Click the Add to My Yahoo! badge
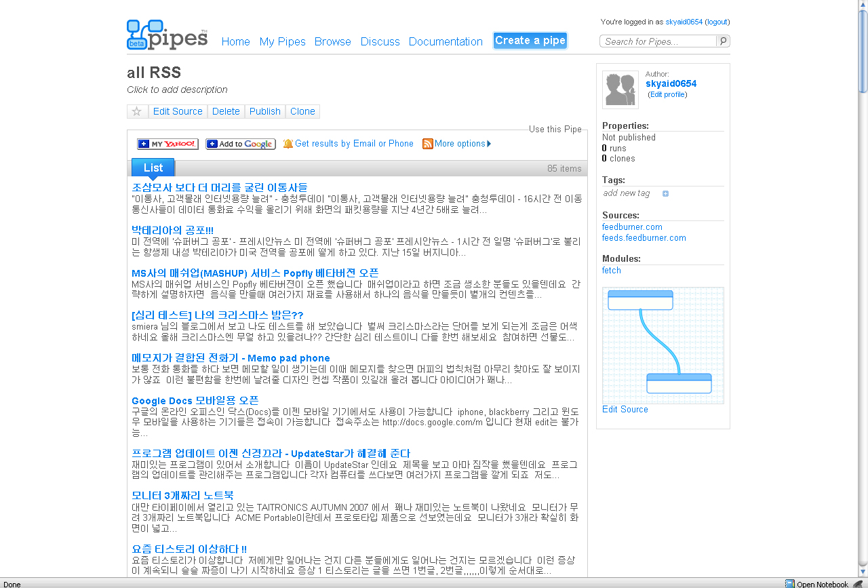The height and width of the screenshot is (588, 868). pyautogui.click(x=167, y=144)
